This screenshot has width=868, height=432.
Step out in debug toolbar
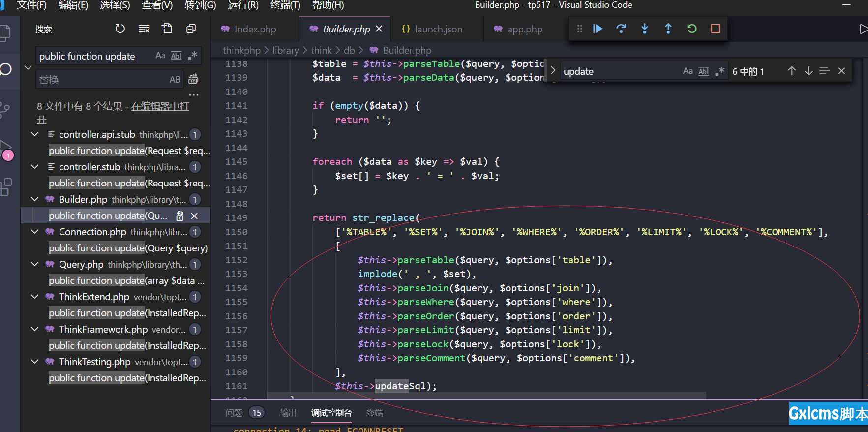tap(668, 29)
